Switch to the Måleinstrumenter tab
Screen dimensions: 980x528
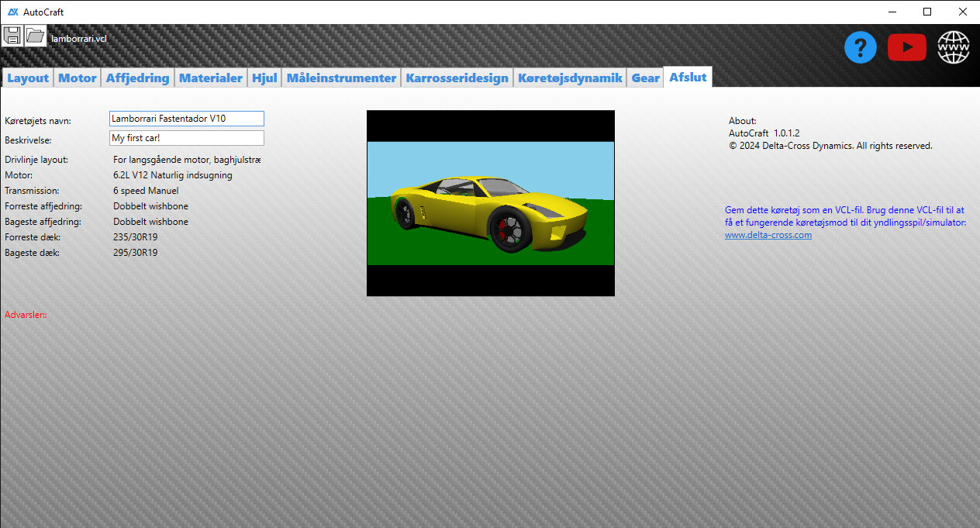(x=341, y=78)
